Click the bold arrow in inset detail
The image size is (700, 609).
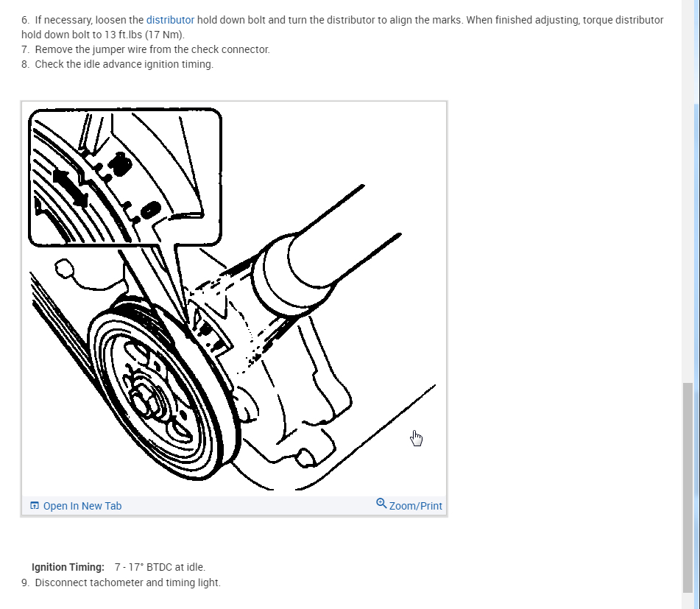click(x=70, y=188)
